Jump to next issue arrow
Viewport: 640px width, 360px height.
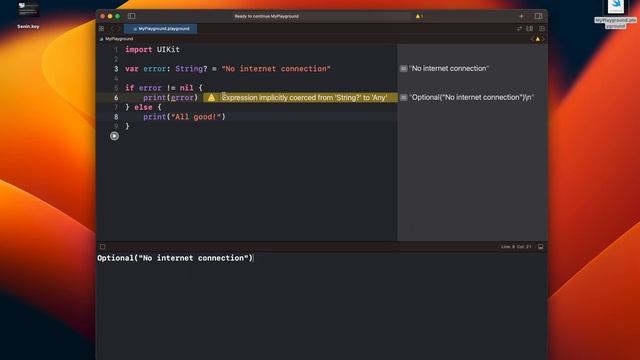(543, 39)
